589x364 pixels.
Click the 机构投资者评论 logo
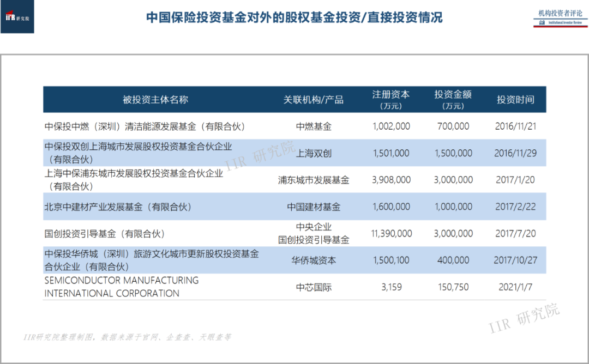pos(560,18)
